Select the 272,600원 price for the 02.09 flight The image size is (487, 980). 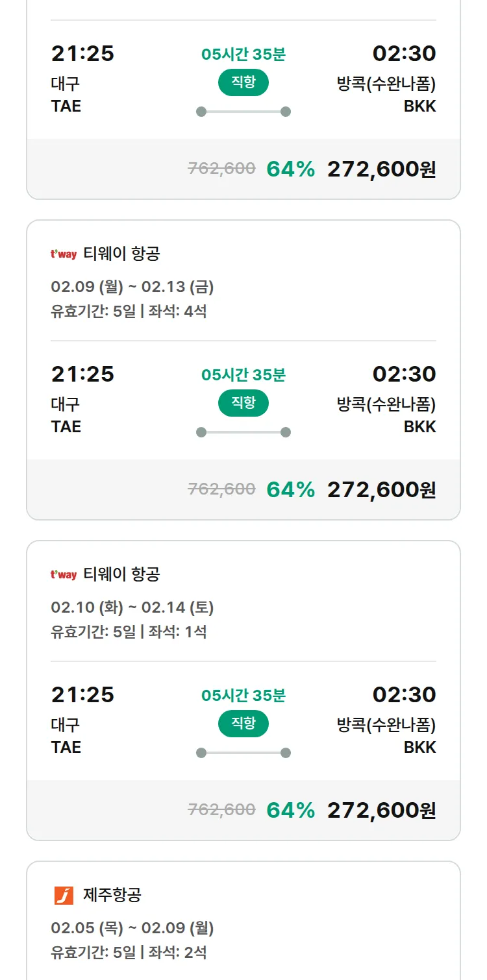pyautogui.click(x=381, y=490)
